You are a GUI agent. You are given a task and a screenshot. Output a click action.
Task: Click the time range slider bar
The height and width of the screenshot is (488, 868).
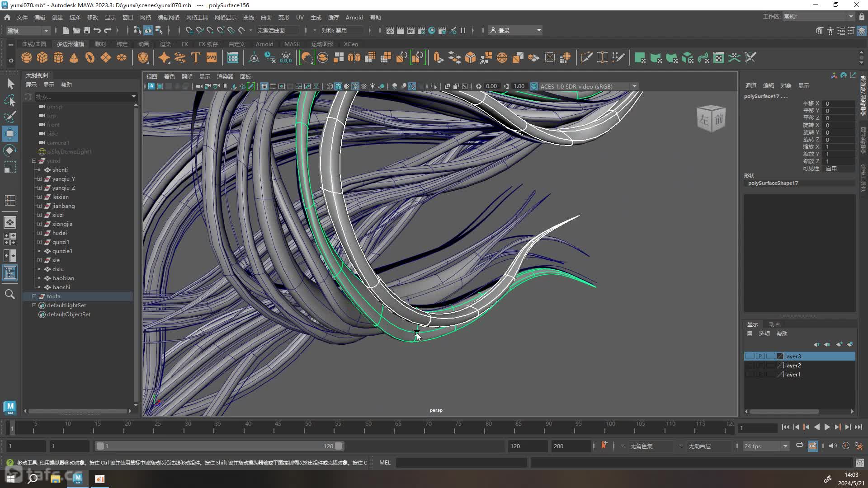click(219, 446)
